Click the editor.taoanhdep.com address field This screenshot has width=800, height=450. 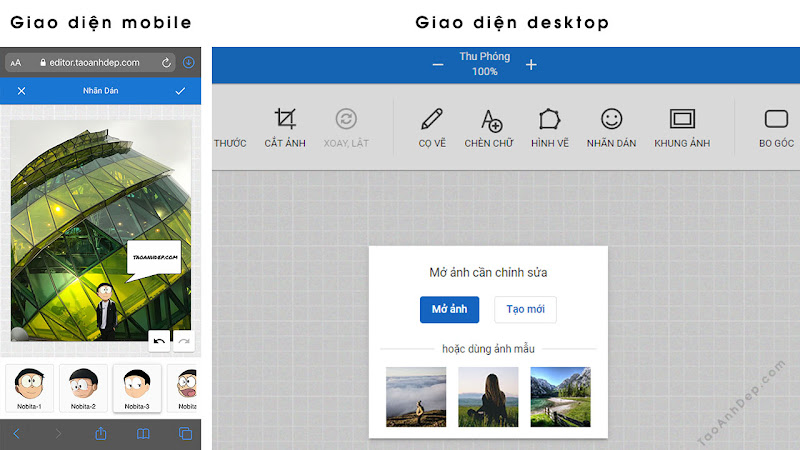coord(90,63)
